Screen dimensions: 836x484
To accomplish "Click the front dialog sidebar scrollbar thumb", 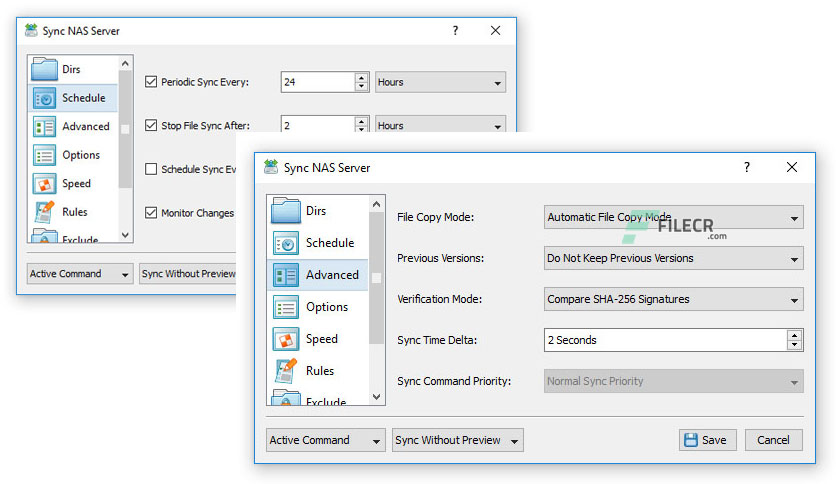I will coord(377,270).
